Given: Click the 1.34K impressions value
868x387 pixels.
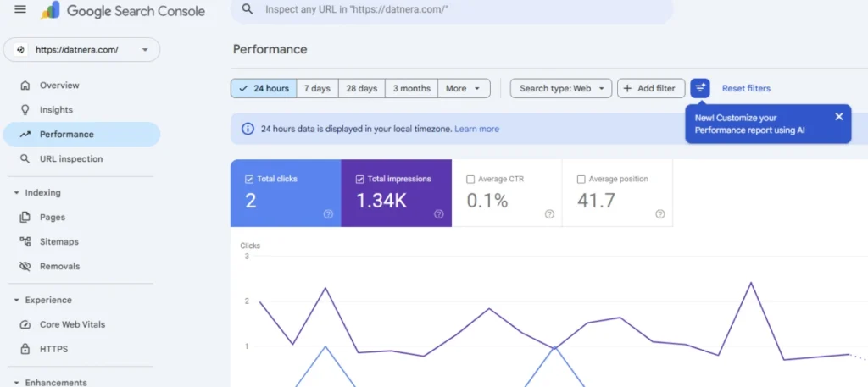Looking at the screenshot, I should point(381,201).
